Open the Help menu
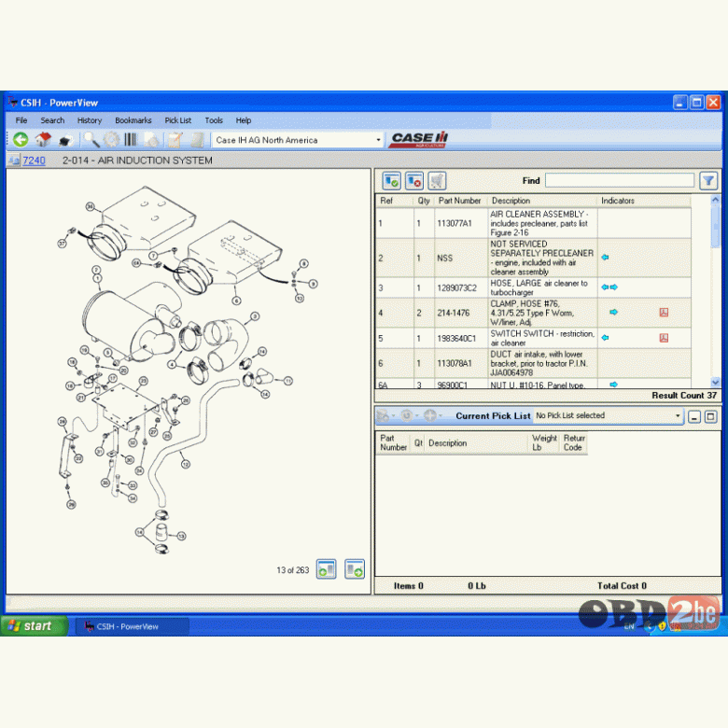This screenshot has width=728, height=728. pyautogui.click(x=244, y=120)
